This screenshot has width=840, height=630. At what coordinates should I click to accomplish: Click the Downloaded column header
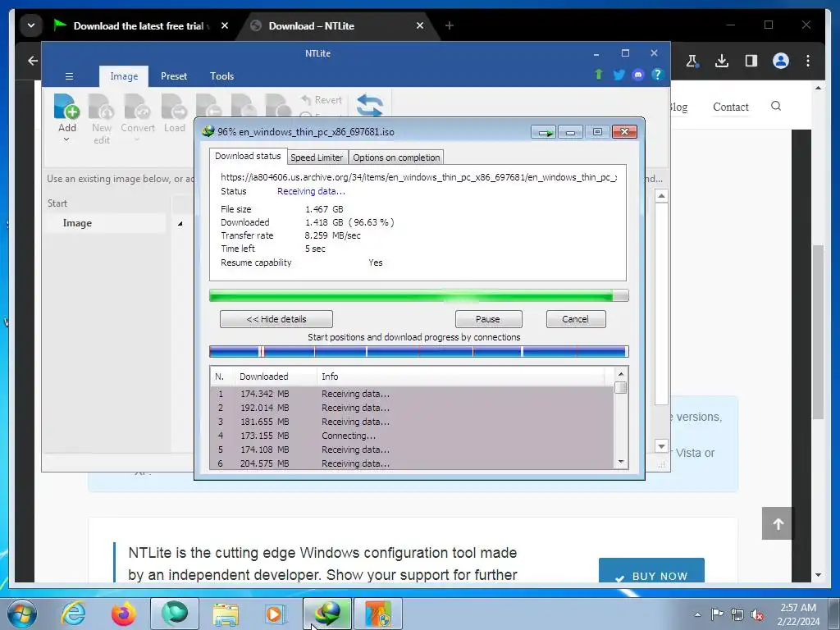[276, 376]
